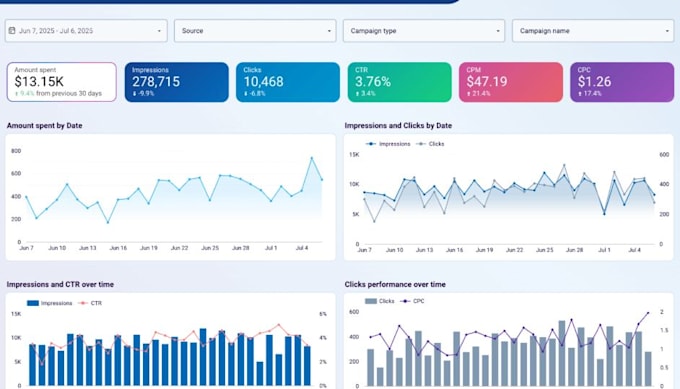
Task: Open the Campaign type dropdown
Action: (424, 31)
